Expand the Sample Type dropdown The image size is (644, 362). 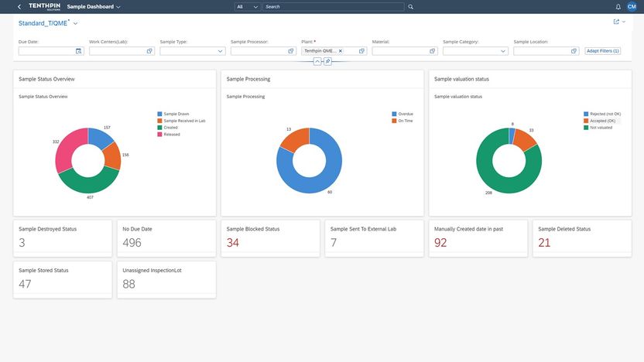tap(220, 51)
